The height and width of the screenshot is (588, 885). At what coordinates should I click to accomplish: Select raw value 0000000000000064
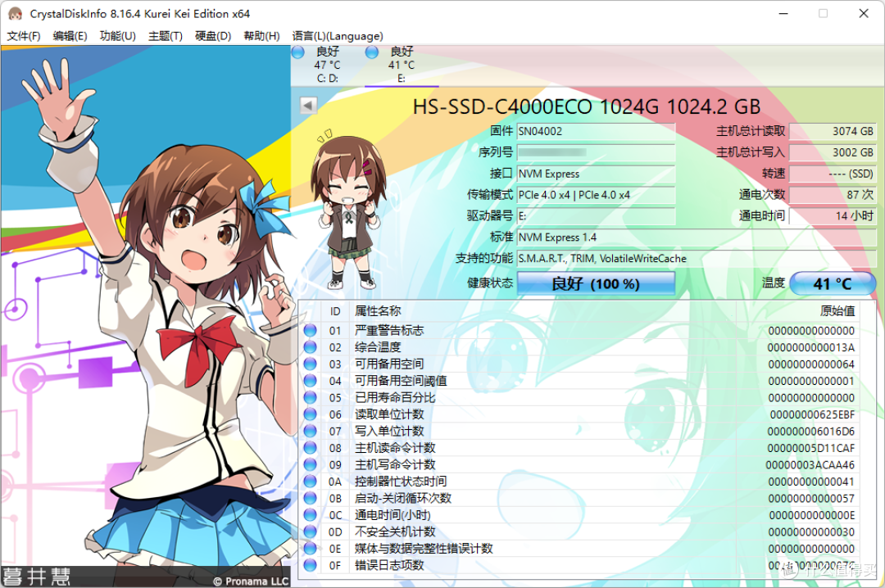[x=811, y=364]
